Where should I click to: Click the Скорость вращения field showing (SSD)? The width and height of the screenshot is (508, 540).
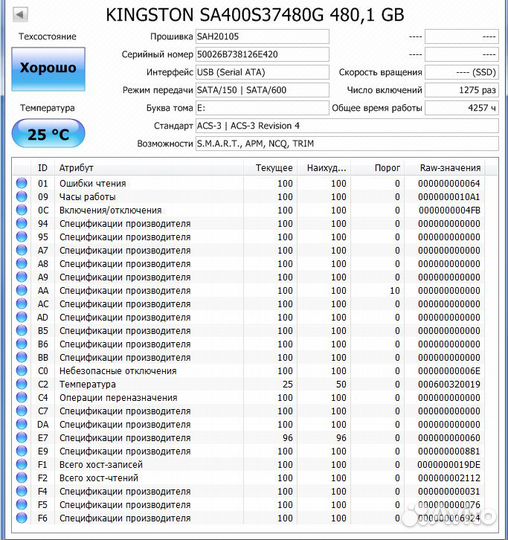(462, 72)
